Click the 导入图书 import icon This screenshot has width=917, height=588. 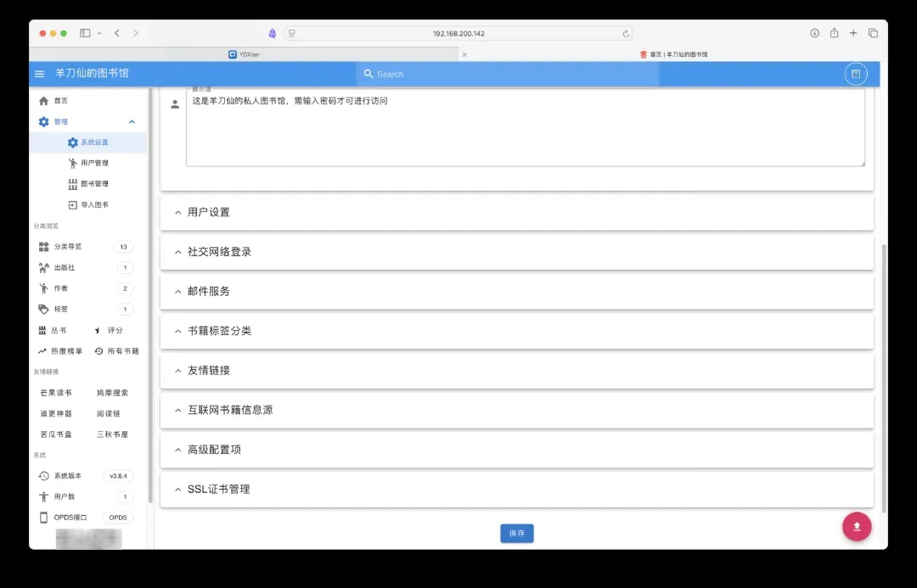point(73,204)
